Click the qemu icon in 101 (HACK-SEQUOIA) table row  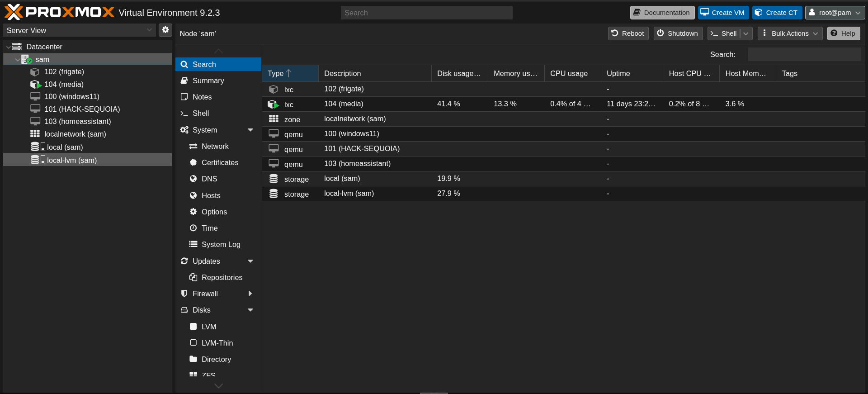point(274,148)
